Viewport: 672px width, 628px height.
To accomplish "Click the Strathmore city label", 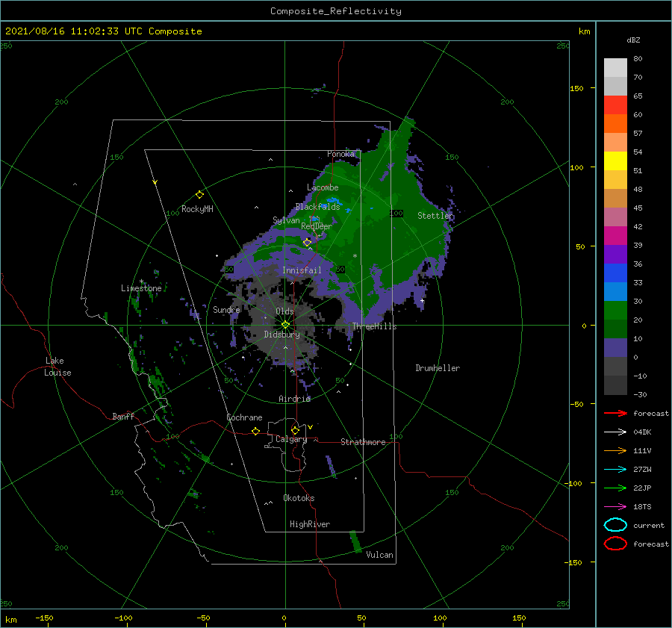I will (x=363, y=442).
